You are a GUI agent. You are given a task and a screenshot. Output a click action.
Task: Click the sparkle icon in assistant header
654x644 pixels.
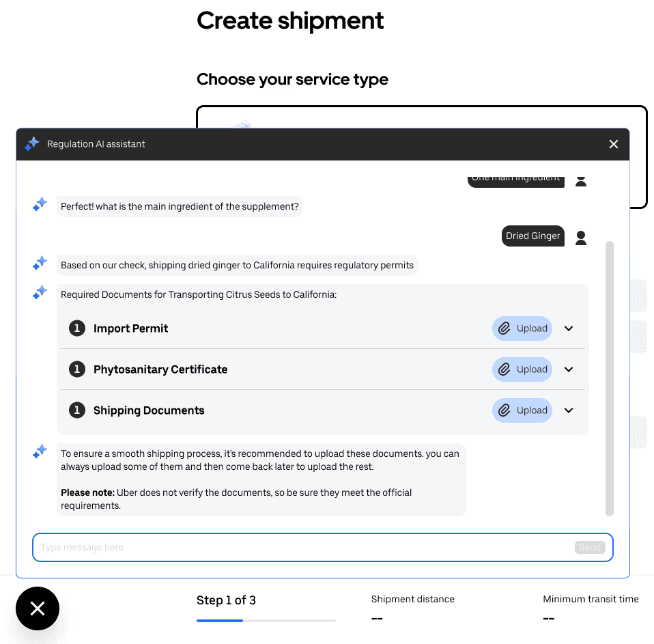click(x=32, y=143)
